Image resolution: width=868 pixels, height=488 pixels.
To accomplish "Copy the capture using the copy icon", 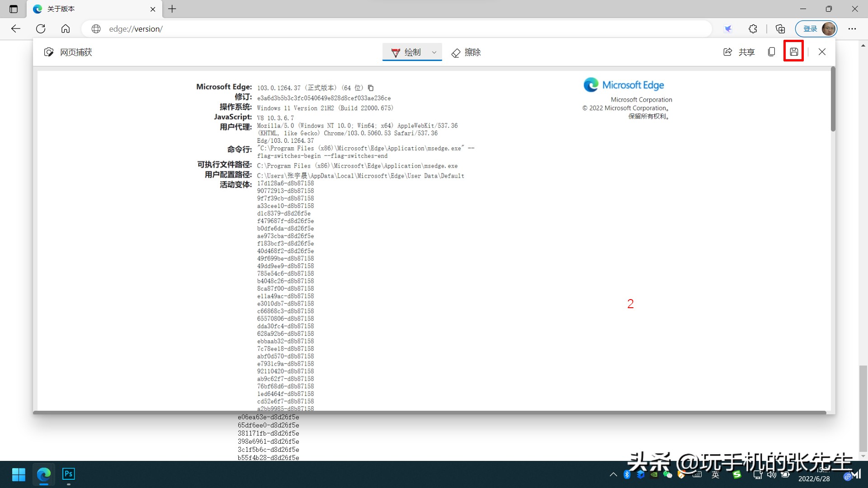I will coord(771,52).
